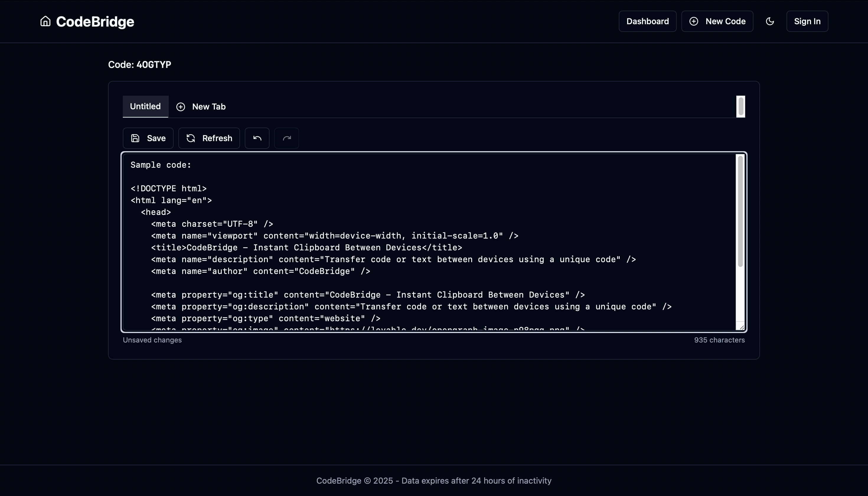Open the CodeBridge logo link
Screen dimensions: 868x496
tap(95, 22)
